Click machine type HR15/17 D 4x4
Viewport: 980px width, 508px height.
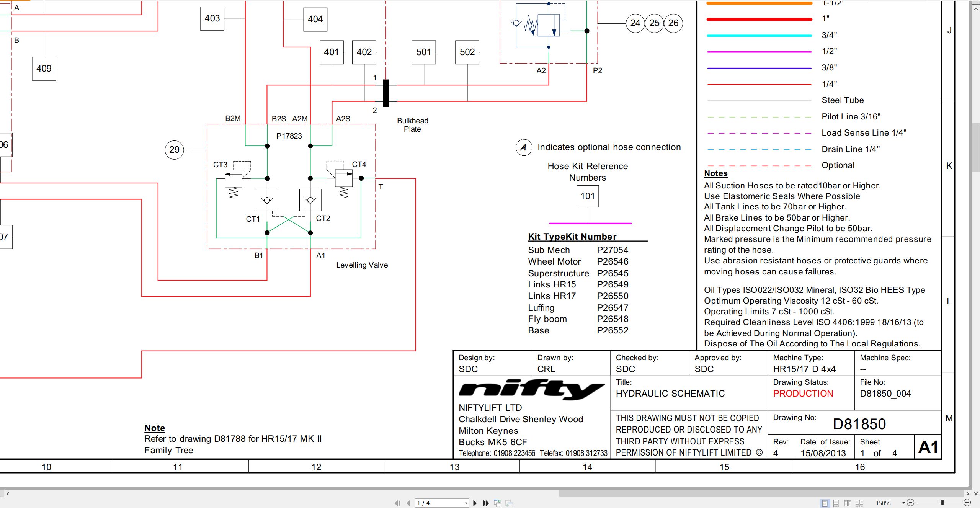(x=804, y=369)
